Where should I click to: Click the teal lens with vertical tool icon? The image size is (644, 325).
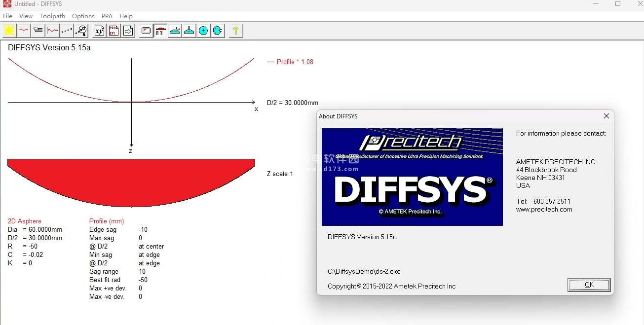189,31
